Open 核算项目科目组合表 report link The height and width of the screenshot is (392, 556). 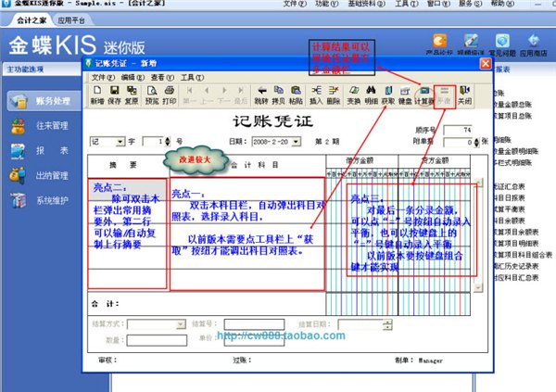523,255
